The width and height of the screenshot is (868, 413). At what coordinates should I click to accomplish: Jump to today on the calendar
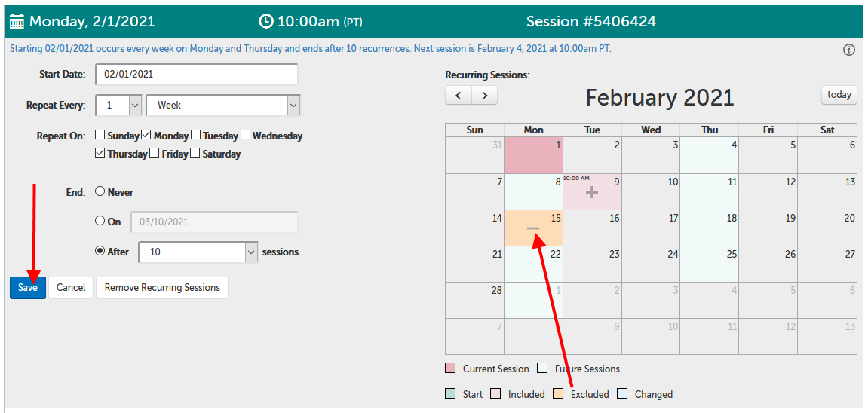(x=839, y=95)
